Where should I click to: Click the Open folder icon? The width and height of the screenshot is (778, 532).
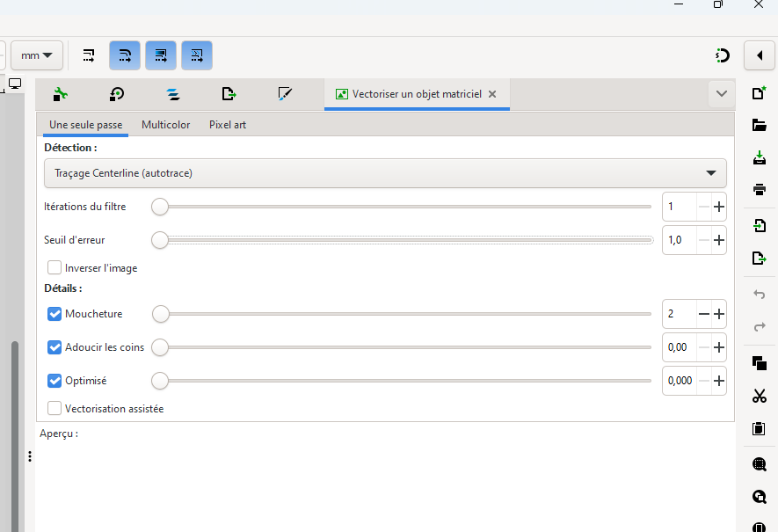coord(760,126)
